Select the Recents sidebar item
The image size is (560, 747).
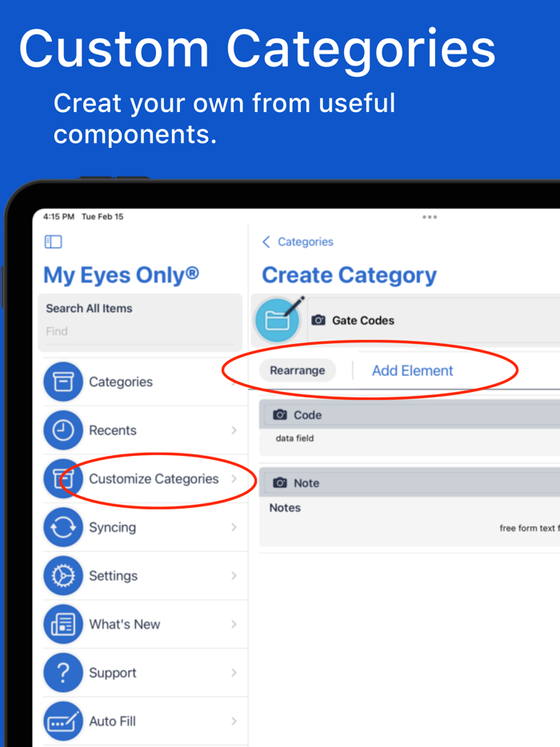[x=145, y=430]
